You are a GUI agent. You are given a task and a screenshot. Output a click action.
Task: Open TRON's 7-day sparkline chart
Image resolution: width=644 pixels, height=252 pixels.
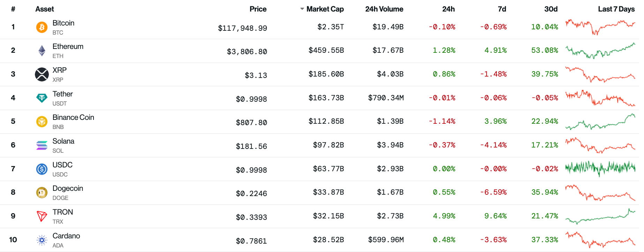pyautogui.click(x=600, y=216)
